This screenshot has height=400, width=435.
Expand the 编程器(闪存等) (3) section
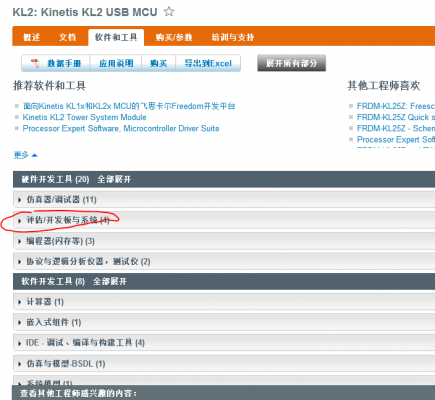[224, 241]
